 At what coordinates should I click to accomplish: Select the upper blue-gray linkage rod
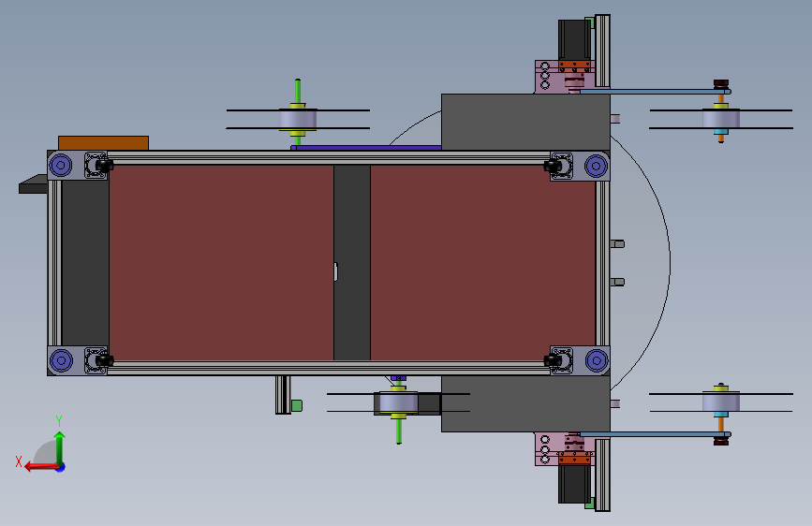tap(655, 92)
